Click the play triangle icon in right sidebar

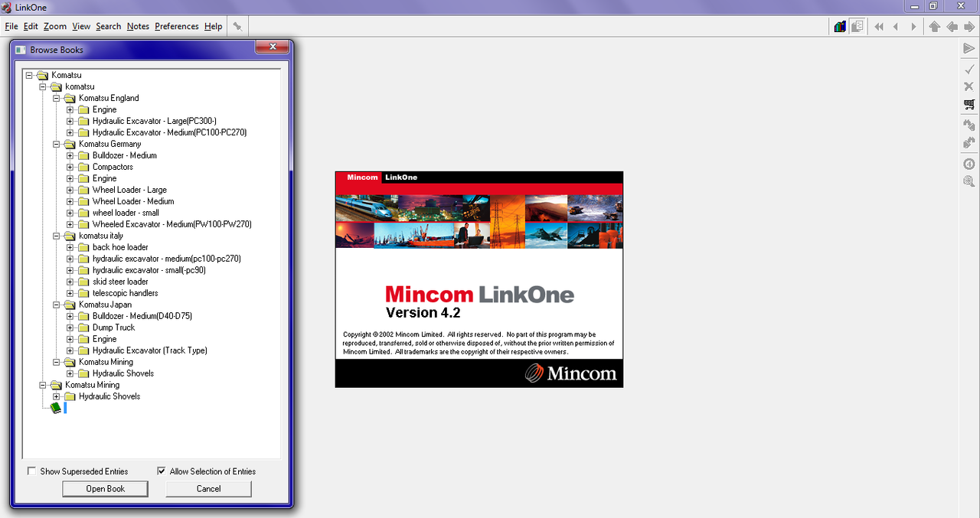969,48
